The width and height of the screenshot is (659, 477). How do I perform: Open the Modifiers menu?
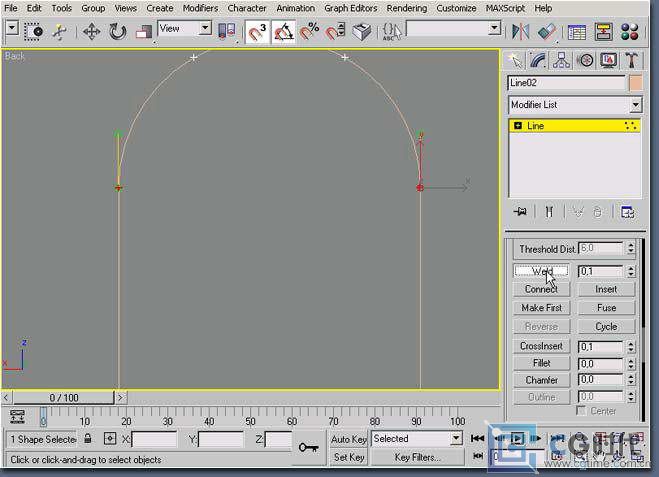tap(200, 8)
